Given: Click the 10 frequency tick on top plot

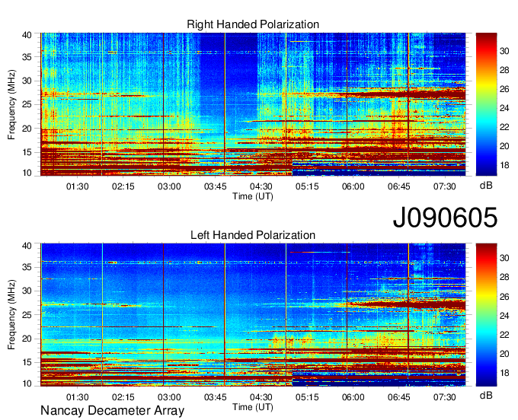Looking at the screenshot, I should pyautogui.click(x=27, y=173).
